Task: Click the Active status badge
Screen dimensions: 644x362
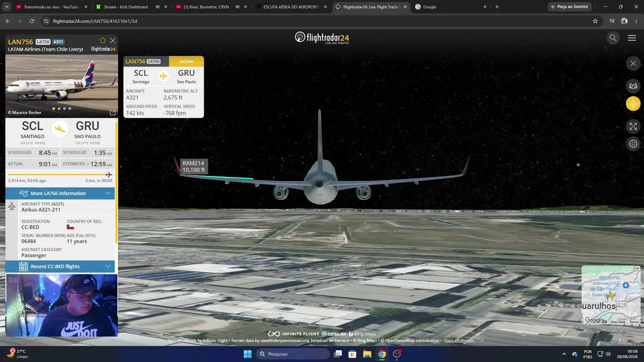Action: point(186,61)
